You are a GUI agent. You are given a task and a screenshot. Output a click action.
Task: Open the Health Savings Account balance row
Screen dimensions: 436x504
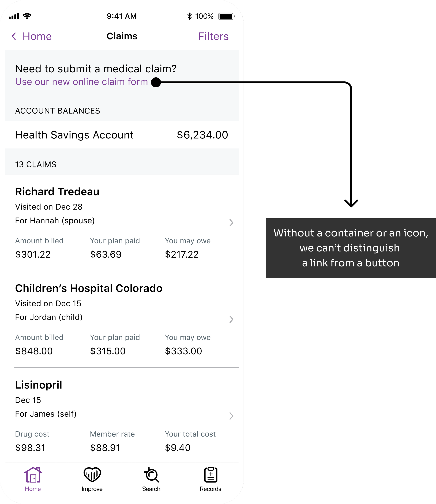(x=122, y=135)
